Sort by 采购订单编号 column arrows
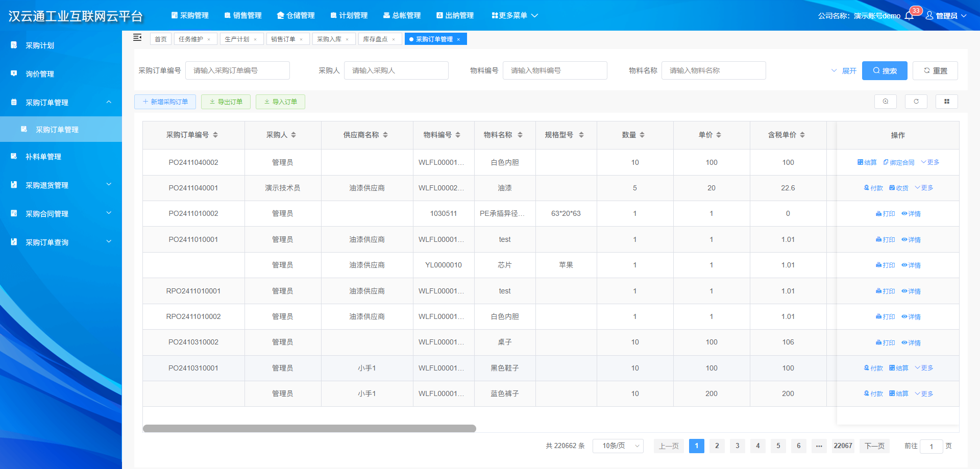Image resolution: width=980 pixels, height=469 pixels. click(x=215, y=135)
